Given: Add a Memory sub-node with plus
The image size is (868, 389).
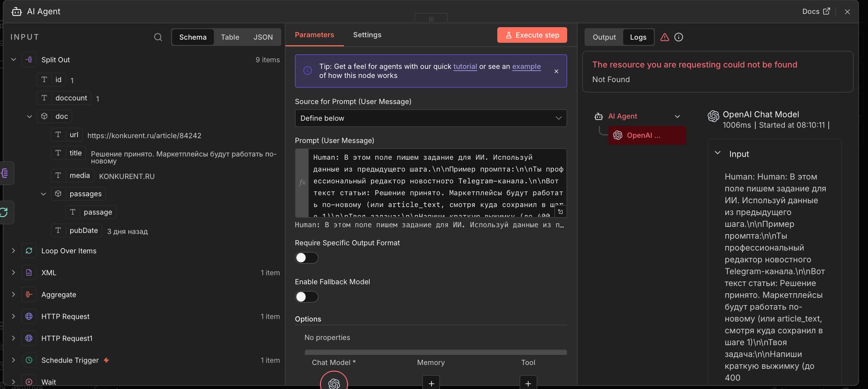Looking at the screenshot, I should click(x=431, y=383).
